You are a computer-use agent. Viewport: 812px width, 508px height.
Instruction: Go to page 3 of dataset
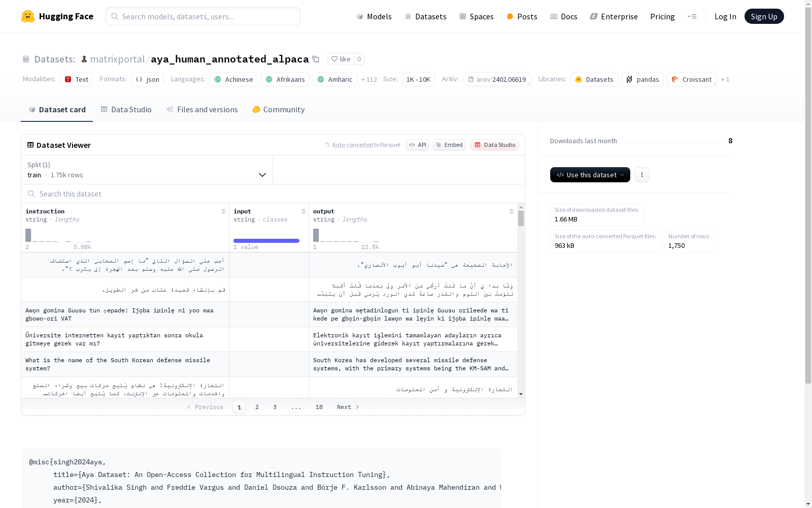click(275, 407)
